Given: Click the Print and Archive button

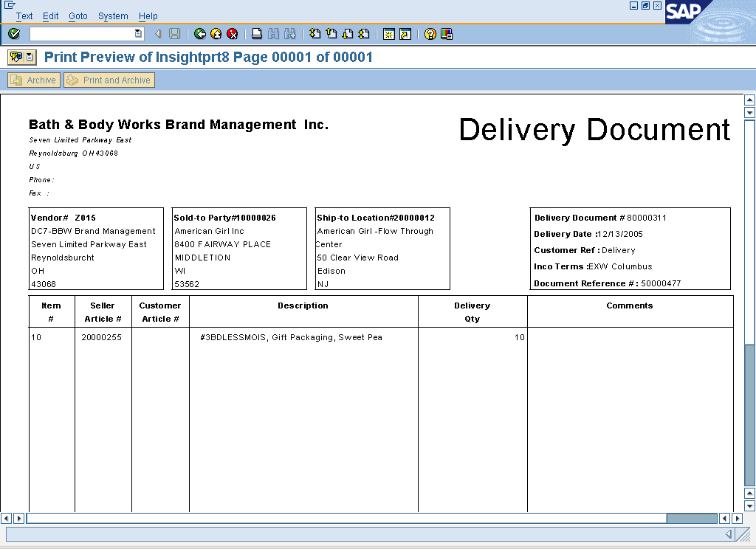Looking at the screenshot, I should (x=109, y=80).
